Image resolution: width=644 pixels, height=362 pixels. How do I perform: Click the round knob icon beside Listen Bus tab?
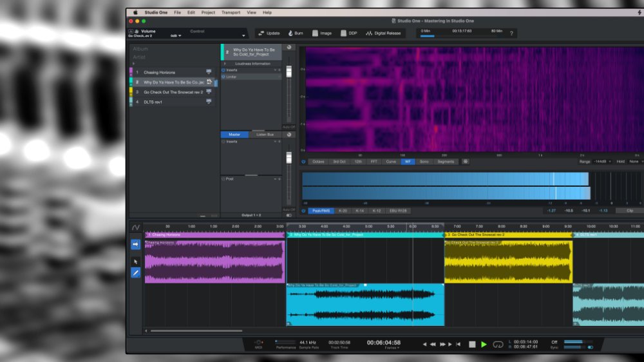tap(289, 135)
